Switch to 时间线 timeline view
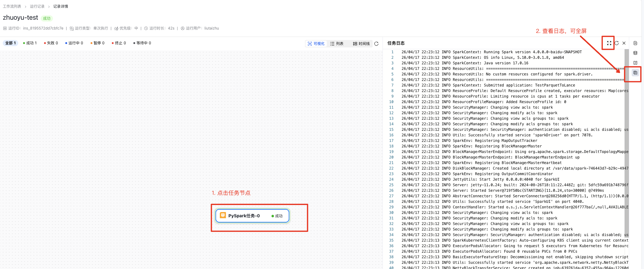The image size is (644, 269). [361, 44]
